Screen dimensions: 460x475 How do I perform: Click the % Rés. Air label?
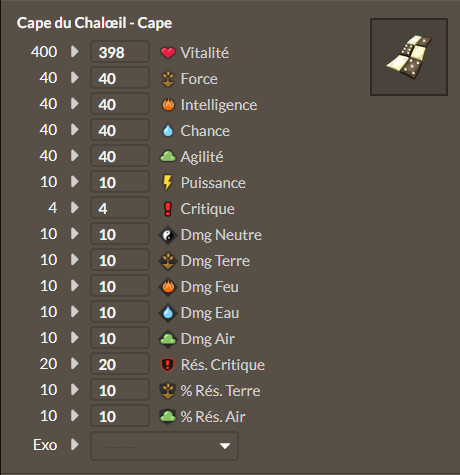213,417
